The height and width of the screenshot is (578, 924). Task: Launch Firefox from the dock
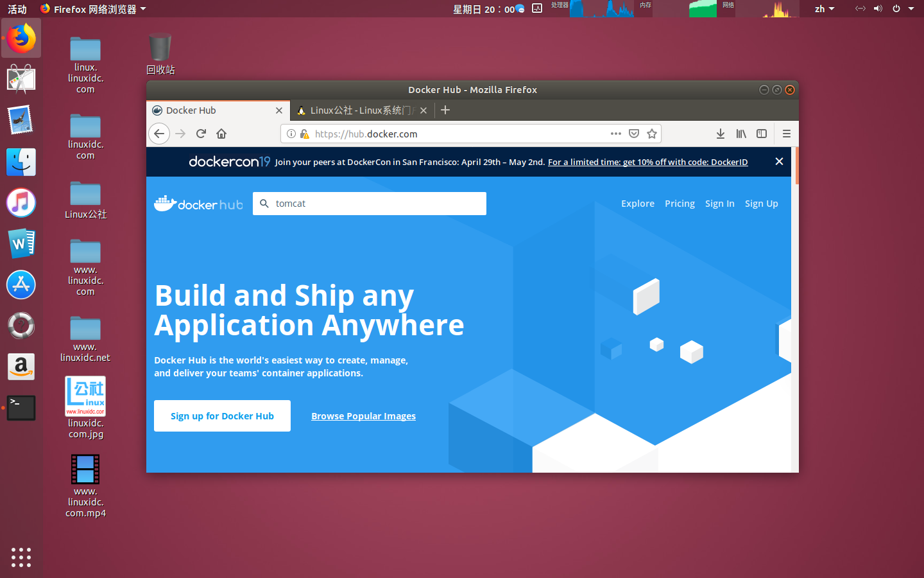21,38
